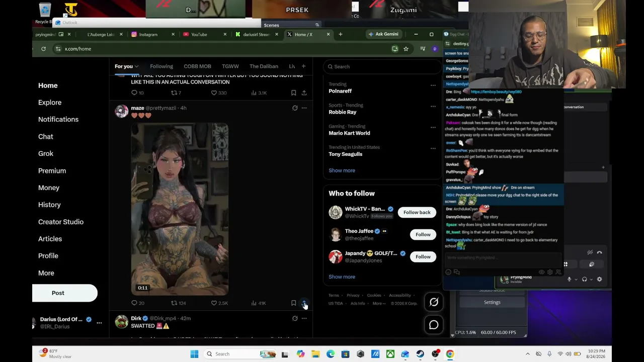644x362 pixels.
Task: Open Grok in the X sidebar
Action: 46,154
